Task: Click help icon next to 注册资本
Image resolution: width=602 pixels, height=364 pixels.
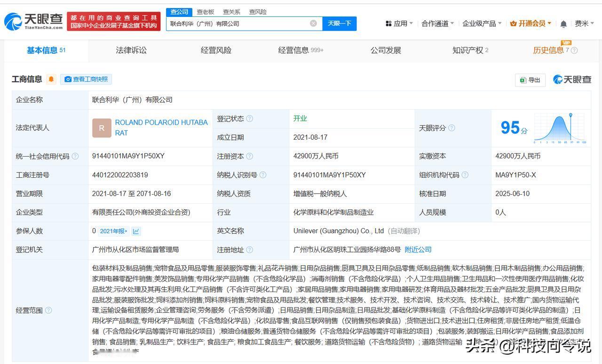Action: click(x=250, y=156)
